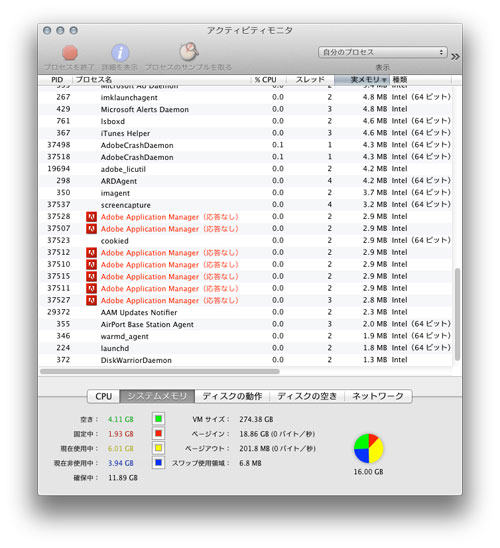
Task: Select the iTunes Helper process
Action: tap(245, 133)
